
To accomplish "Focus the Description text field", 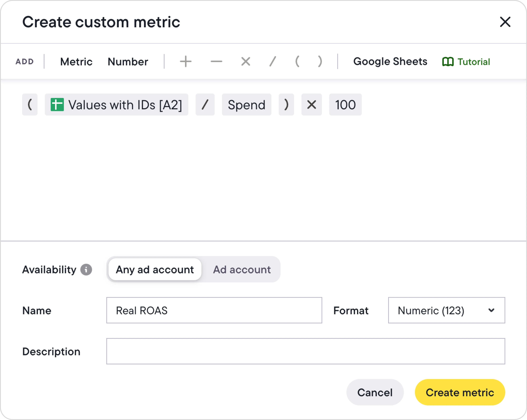I will [306, 351].
